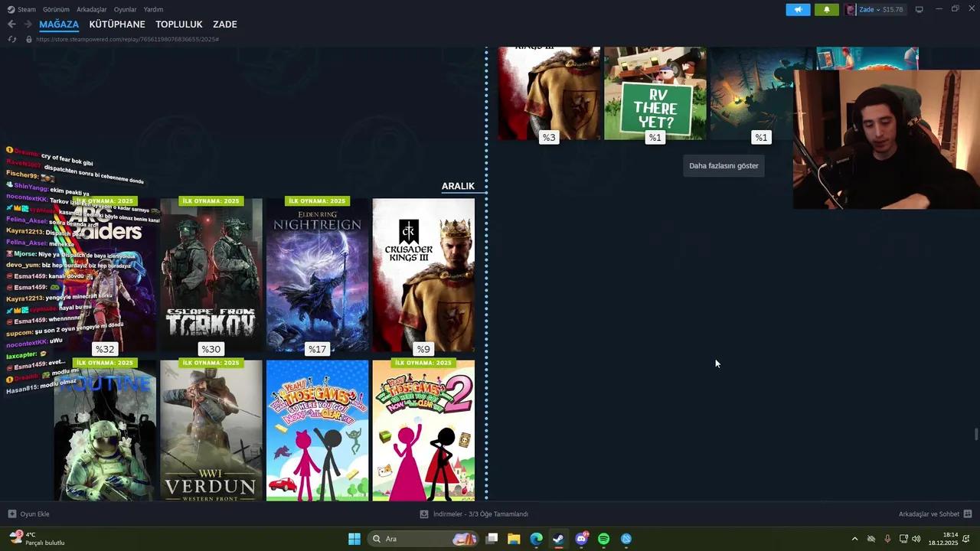This screenshot has height=551, width=980.
Task: Click the network icon in system tray
Action: pyautogui.click(x=903, y=539)
